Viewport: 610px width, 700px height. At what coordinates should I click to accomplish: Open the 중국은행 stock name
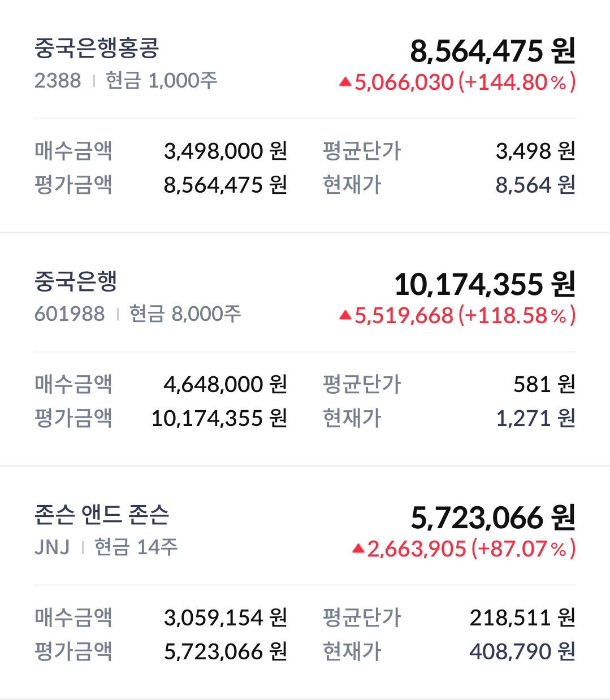pyautogui.click(x=76, y=281)
